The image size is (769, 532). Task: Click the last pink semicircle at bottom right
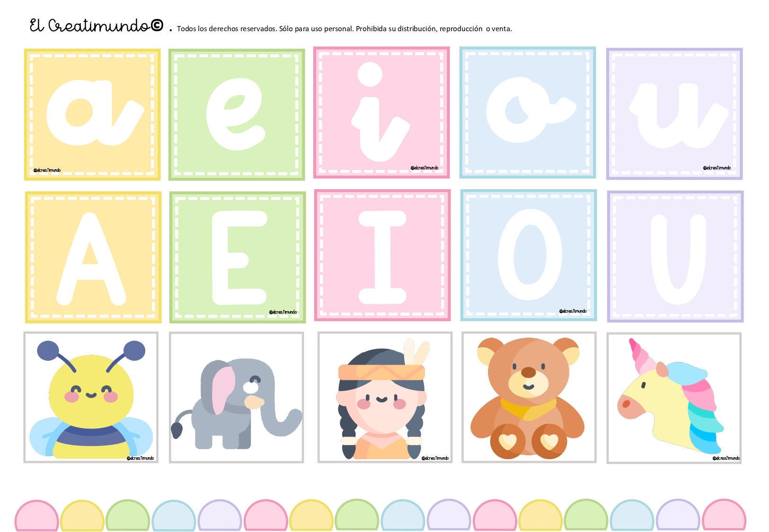tap(724, 515)
